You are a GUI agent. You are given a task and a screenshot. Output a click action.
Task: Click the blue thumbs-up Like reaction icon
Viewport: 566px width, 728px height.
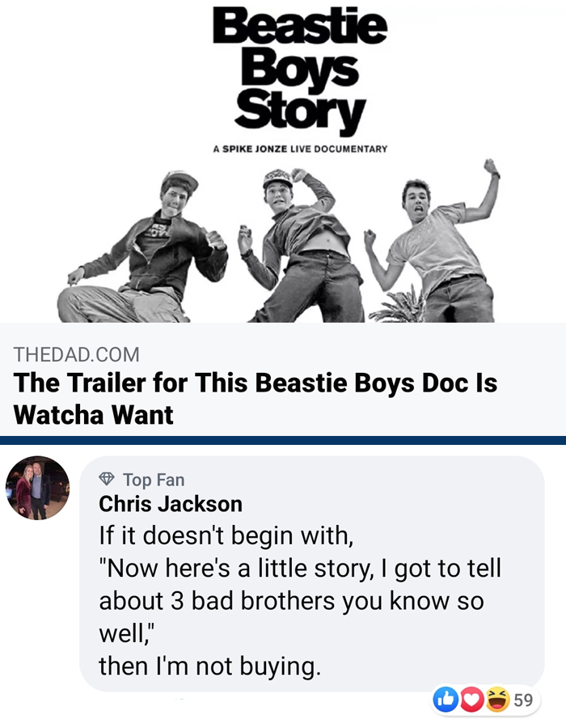446,700
